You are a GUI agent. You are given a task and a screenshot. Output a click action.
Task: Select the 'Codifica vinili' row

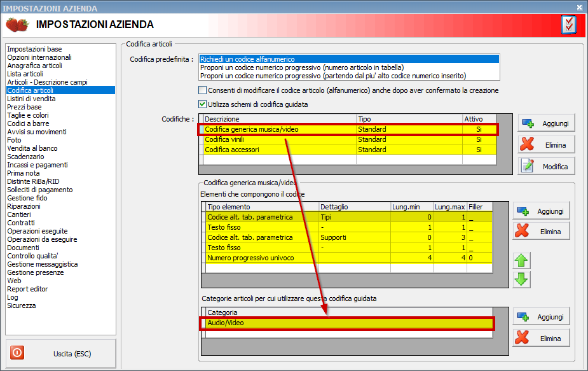(x=254, y=141)
